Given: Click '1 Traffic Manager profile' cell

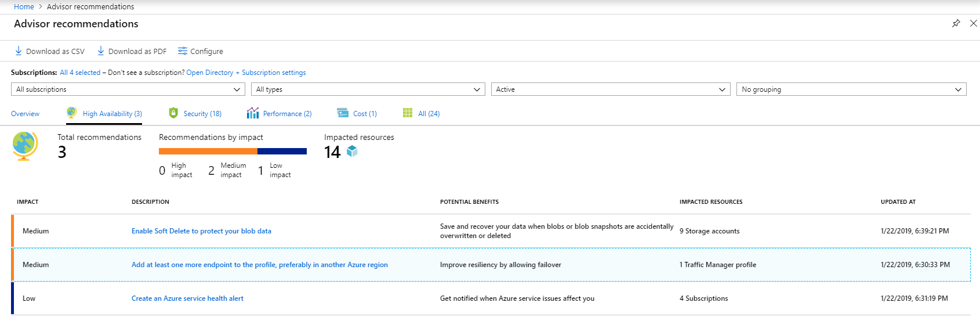Looking at the screenshot, I should (x=718, y=265).
